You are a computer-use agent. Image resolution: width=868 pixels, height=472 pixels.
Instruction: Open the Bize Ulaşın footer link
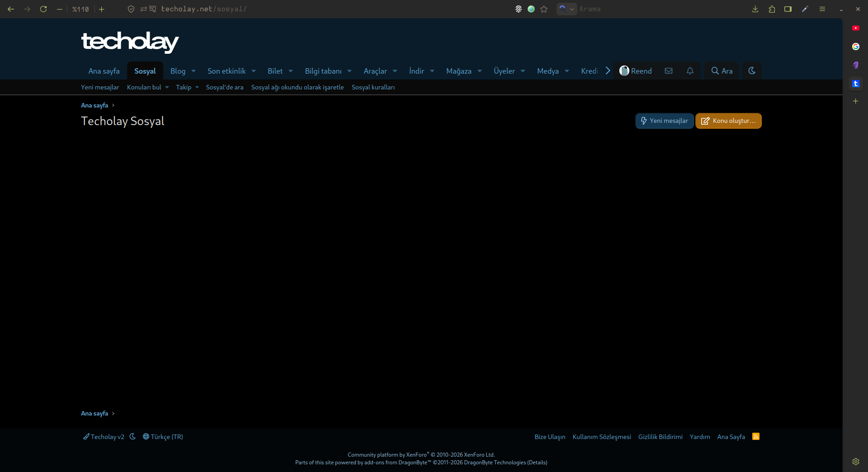point(550,437)
